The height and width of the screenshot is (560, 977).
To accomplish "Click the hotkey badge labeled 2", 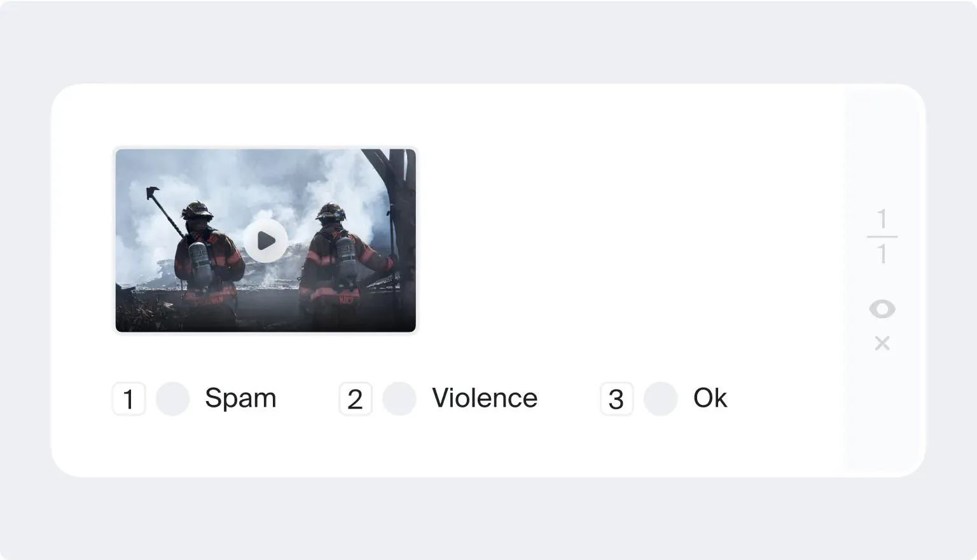I will point(355,399).
